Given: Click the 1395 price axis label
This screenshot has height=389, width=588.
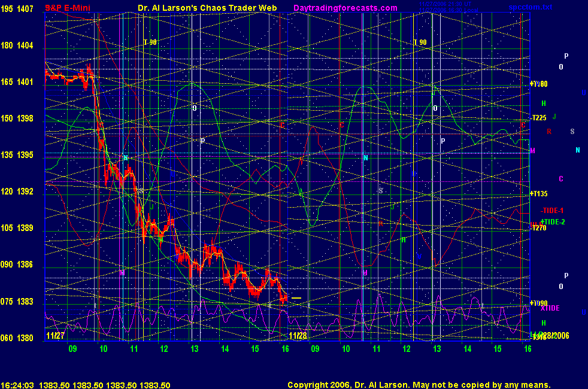Looking at the screenshot, I should pyautogui.click(x=25, y=155).
